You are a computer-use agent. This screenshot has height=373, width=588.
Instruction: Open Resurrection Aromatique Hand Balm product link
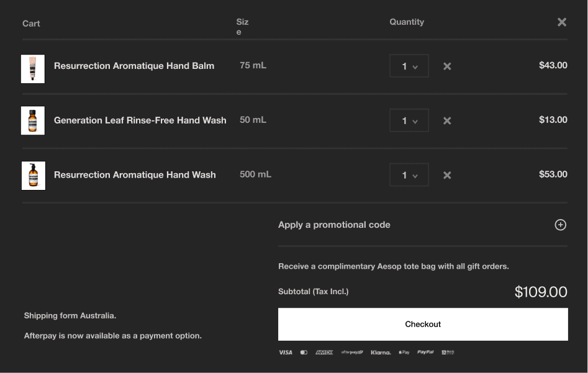coord(134,66)
